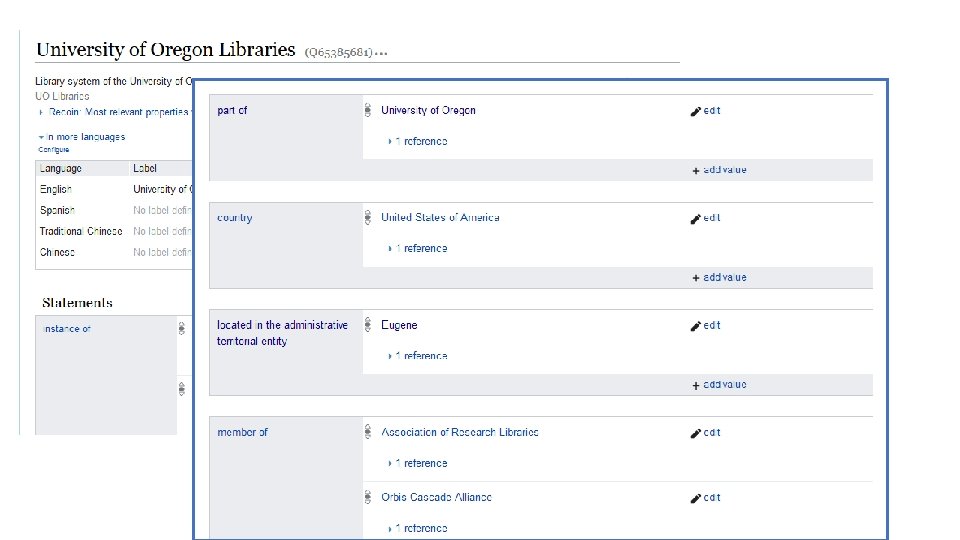Click the rank icon beside Eugene

tap(367, 324)
